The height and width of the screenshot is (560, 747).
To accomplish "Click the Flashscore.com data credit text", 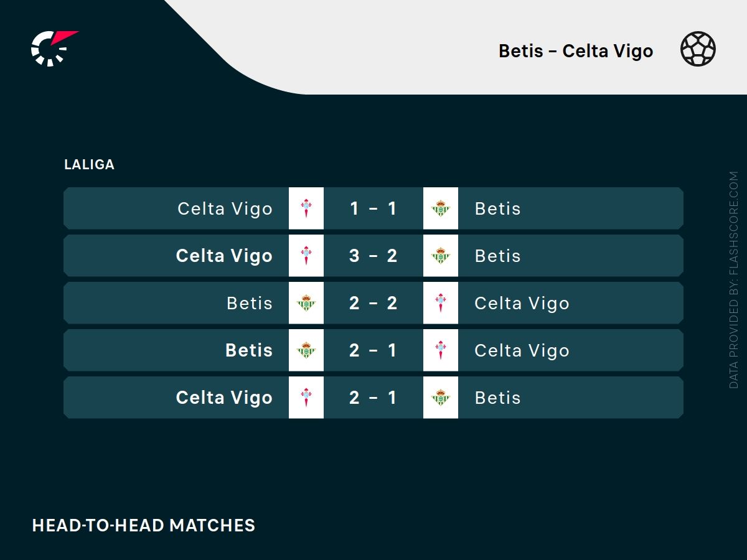I will [x=734, y=280].
